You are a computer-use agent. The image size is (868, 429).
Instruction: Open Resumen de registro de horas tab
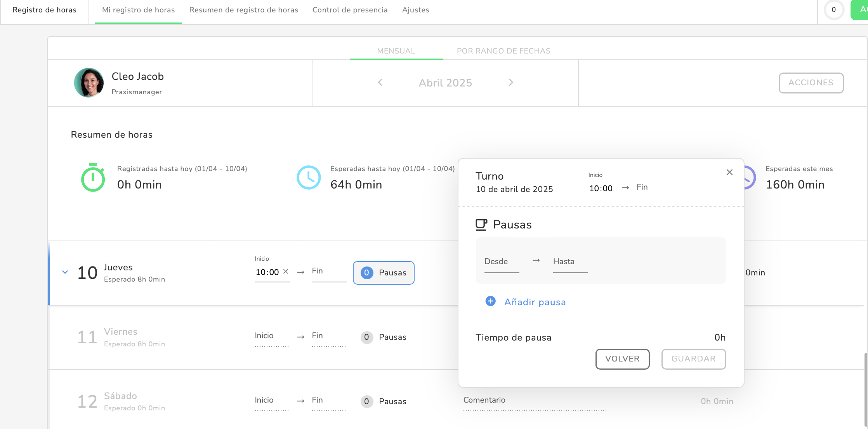click(x=243, y=10)
